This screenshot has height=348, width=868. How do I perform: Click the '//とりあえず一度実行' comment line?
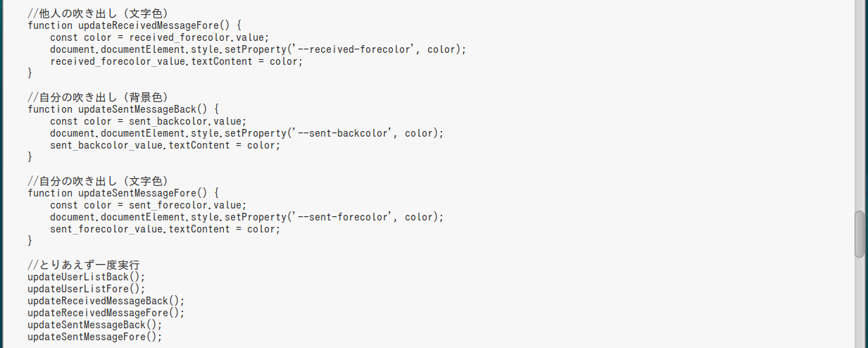click(83, 265)
